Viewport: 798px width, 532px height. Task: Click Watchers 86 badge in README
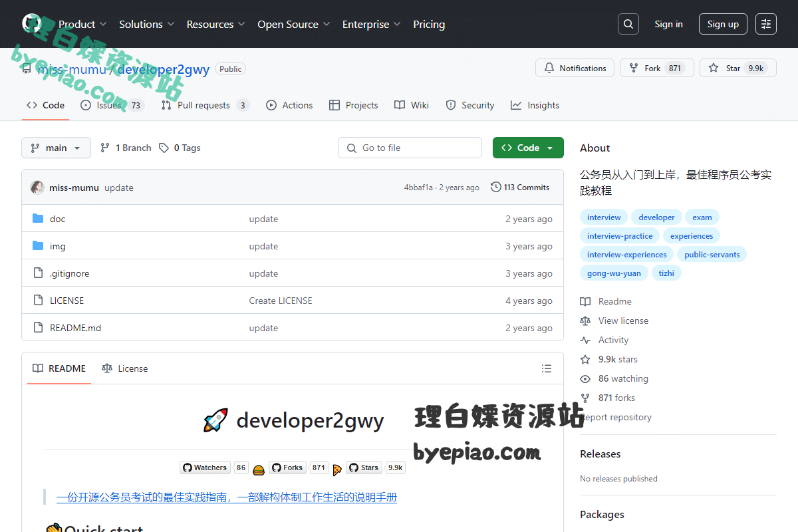pyautogui.click(x=214, y=467)
